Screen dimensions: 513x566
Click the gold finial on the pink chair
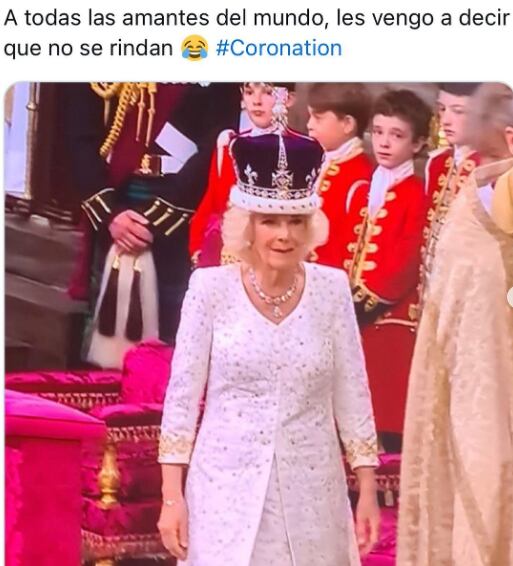(x=108, y=476)
